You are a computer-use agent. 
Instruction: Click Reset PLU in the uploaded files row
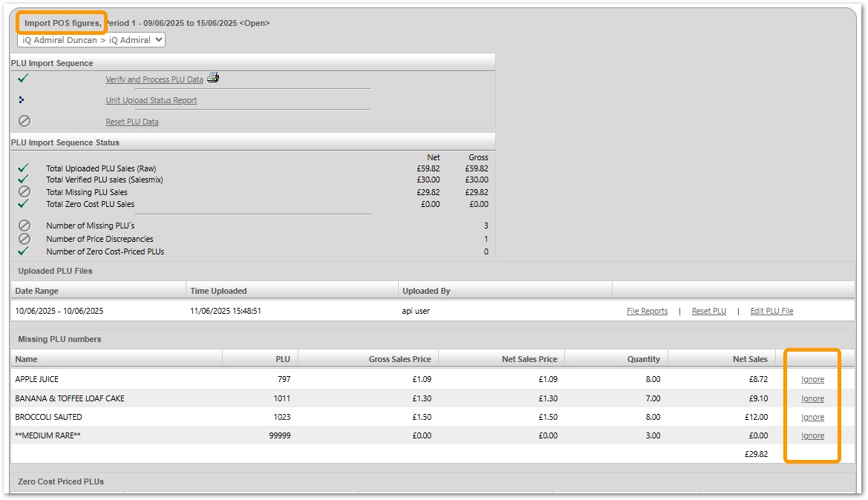tap(708, 311)
